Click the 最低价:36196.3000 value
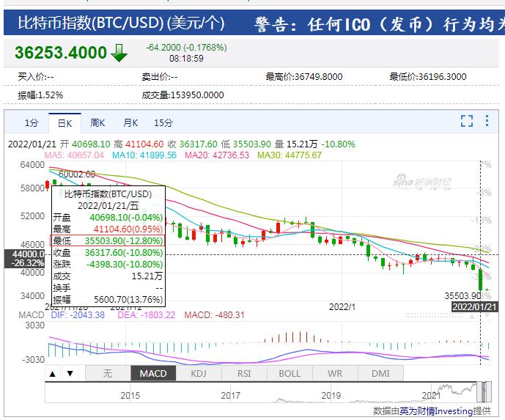 point(428,77)
